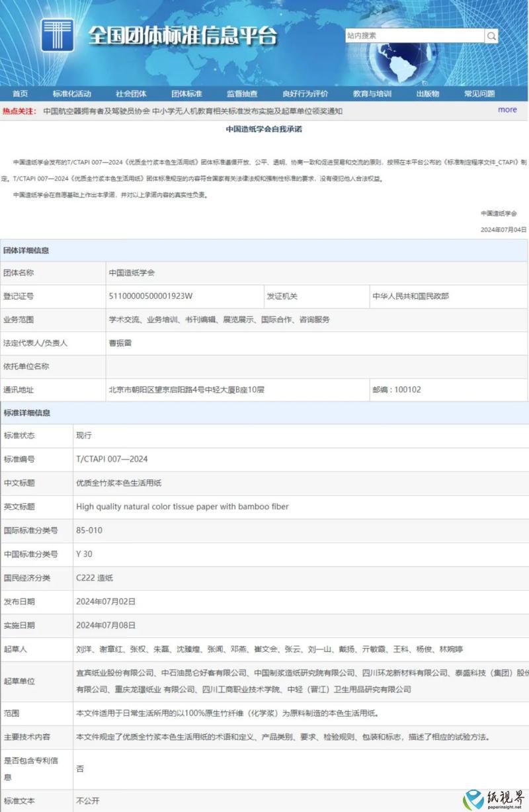Select implementation date 2024年07月08日
This screenshot has width=529, height=812.
tap(106, 625)
